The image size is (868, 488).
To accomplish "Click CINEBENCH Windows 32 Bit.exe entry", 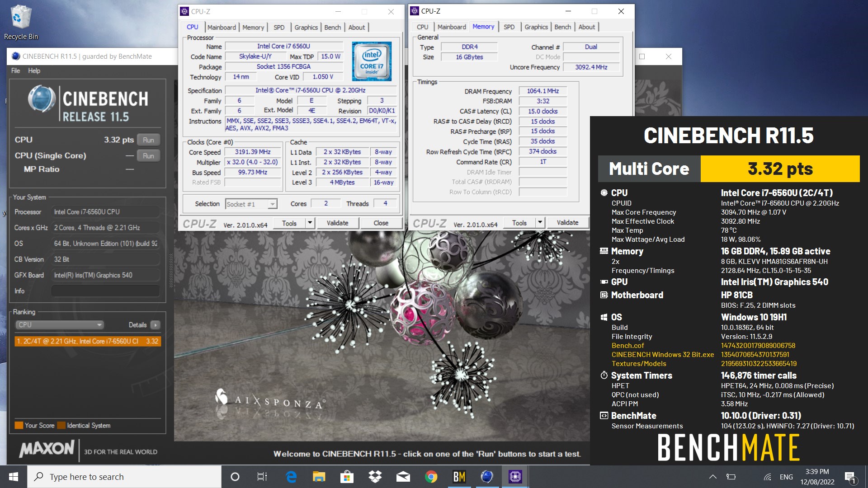I will (x=663, y=355).
